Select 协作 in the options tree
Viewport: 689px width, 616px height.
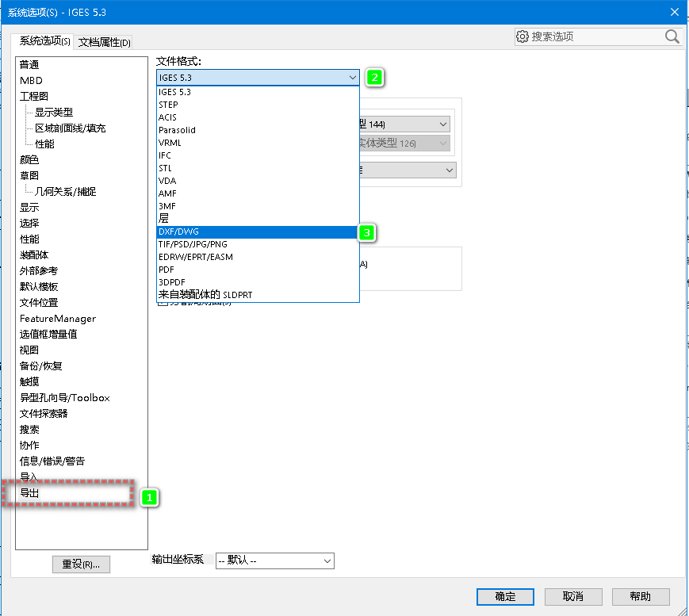pyautogui.click(x=29, y=446)
